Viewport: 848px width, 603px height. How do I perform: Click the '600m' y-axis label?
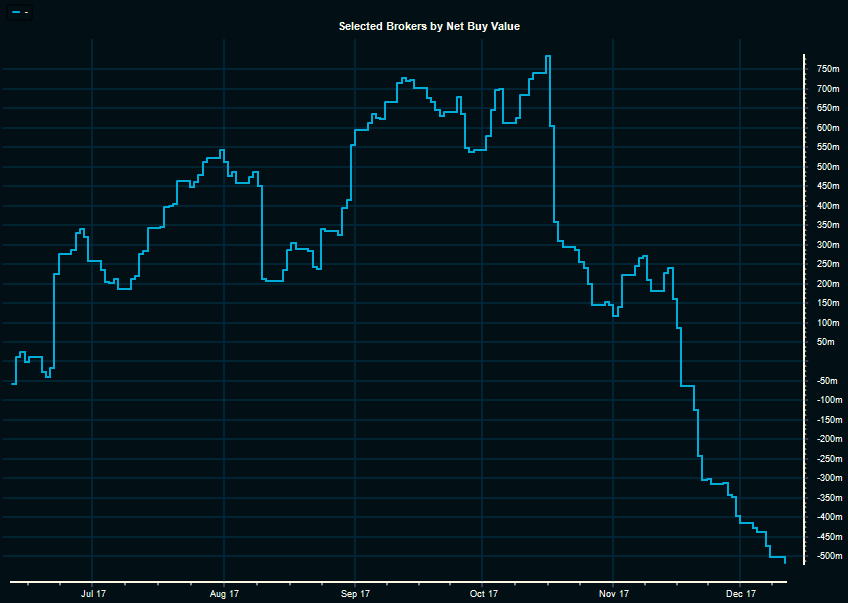tap(827, 128)
